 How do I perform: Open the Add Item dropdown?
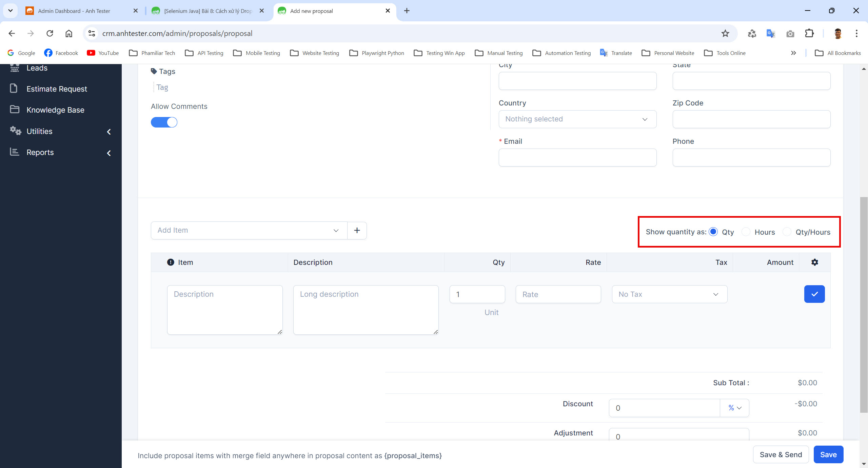[x=249, y=230]
